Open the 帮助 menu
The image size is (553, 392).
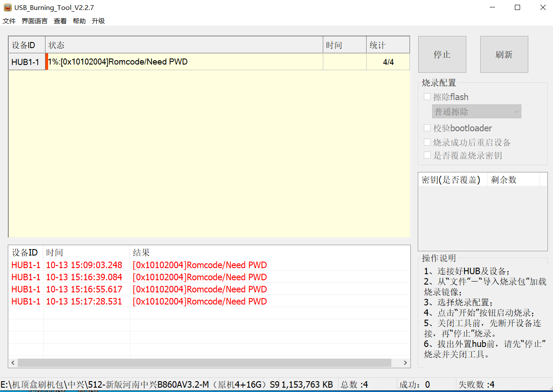(x=79, y=21)
